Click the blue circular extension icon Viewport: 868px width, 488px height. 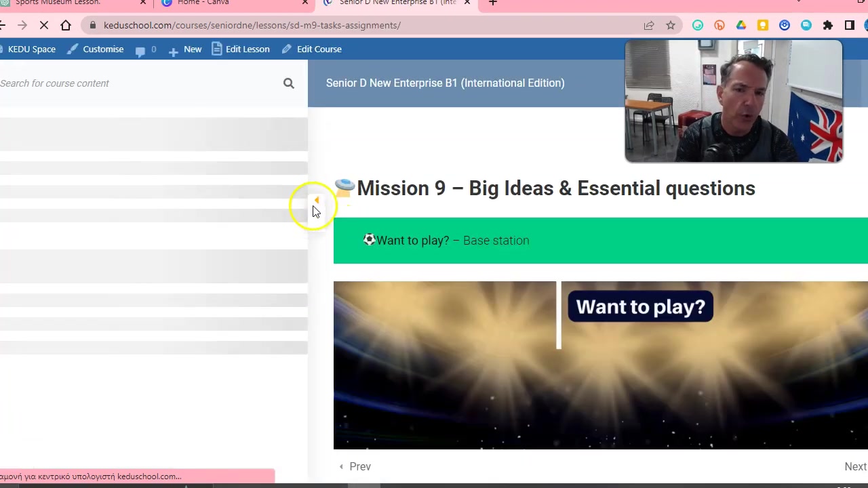pos(785,25)
